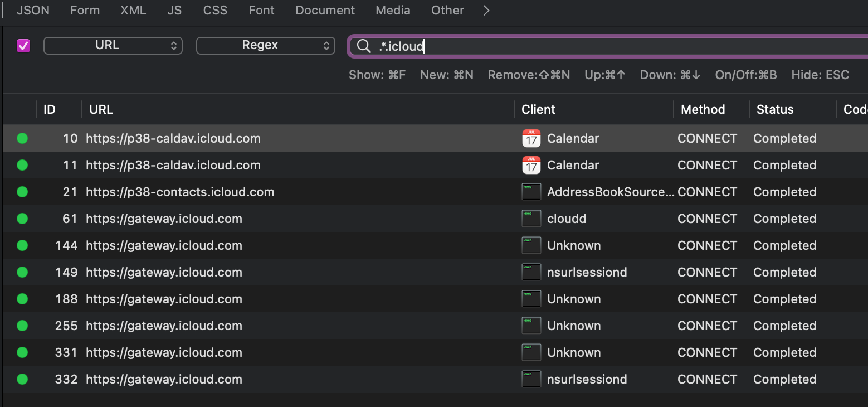Click green status dot of request 10
This screenshot has width=868, height=407.
pyautogui.click(x=22, y=138)
